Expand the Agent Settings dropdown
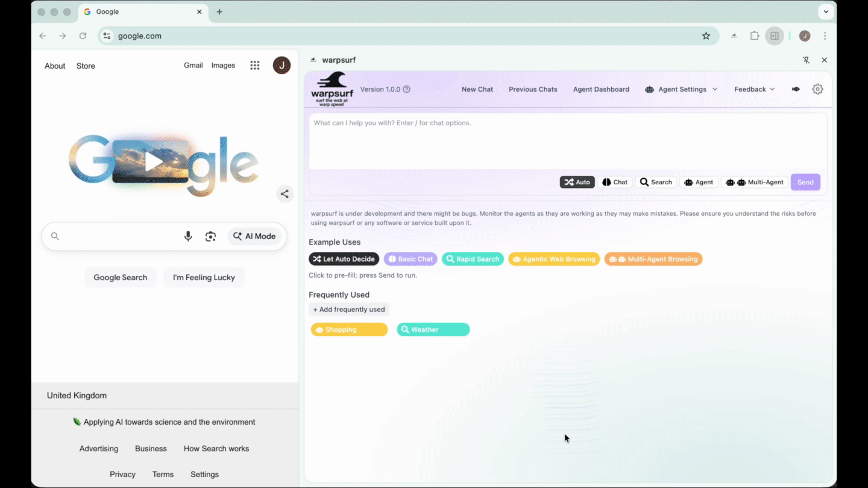Image resolution: width=868 pixels, height=488 pixels. coord(681,89)
